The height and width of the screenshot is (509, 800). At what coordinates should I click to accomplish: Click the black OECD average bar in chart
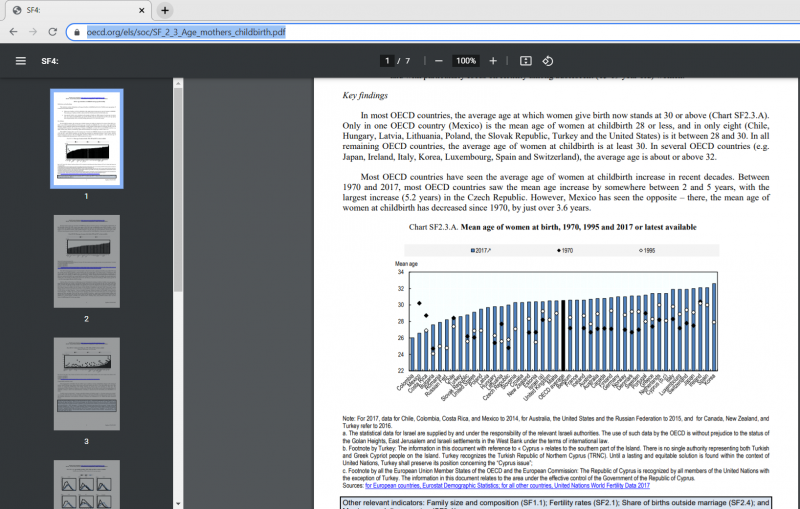[563, 335]
